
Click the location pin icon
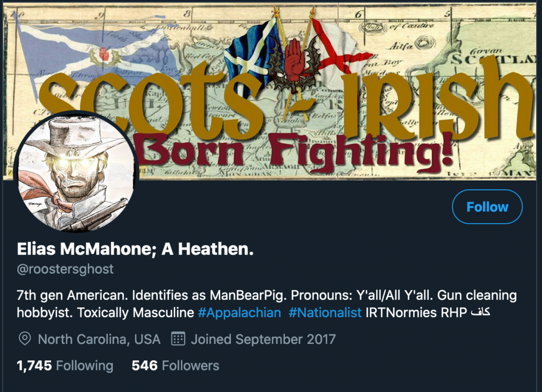coord(24,339)
